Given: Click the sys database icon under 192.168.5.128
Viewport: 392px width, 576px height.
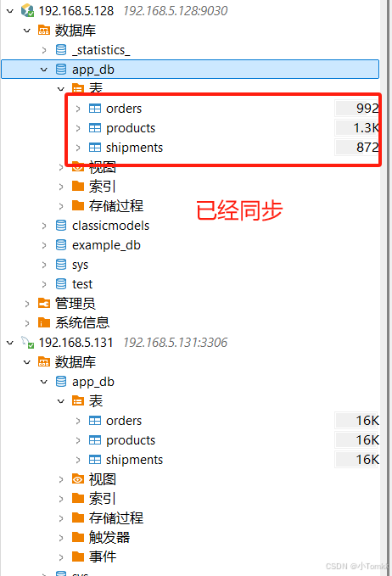Looking at the screenshot, I should click(x=61, y=264).
